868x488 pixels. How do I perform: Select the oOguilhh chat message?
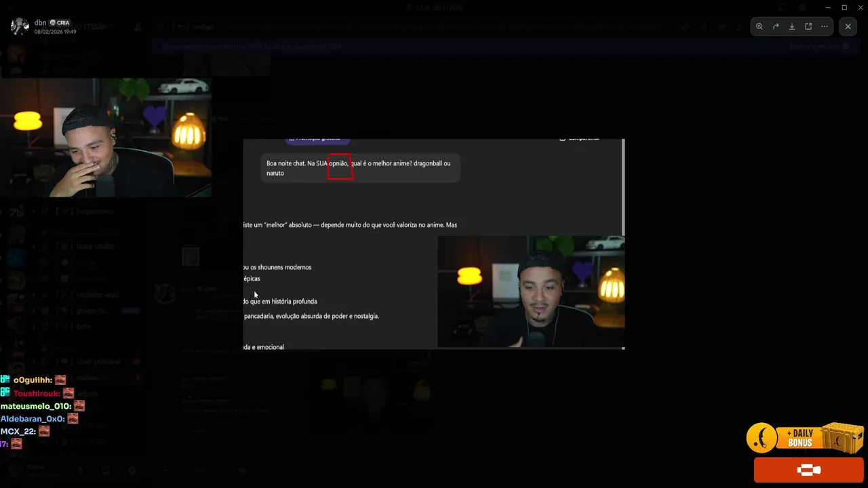pyautogui.click(x=33, y=380)
